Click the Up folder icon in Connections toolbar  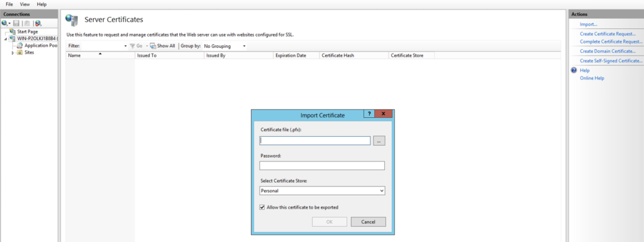tap(27, 23)
